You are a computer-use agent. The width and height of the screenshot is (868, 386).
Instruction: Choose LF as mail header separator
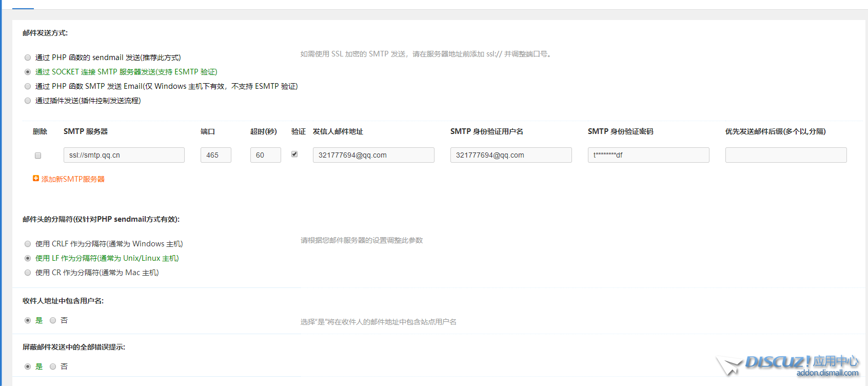click(x=28, y=258)
